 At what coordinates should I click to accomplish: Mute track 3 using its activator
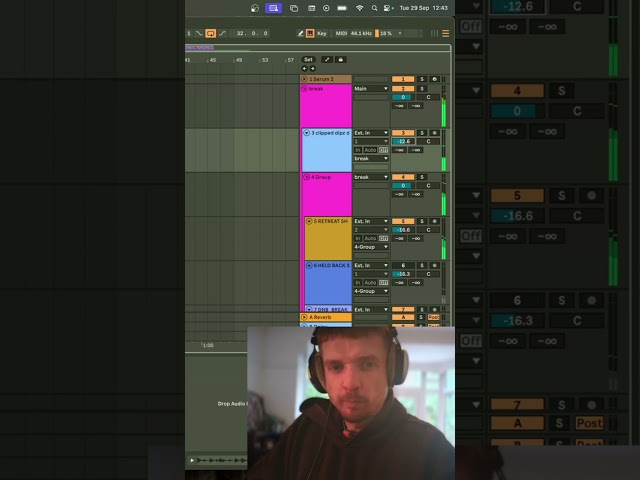coord(403,133)
